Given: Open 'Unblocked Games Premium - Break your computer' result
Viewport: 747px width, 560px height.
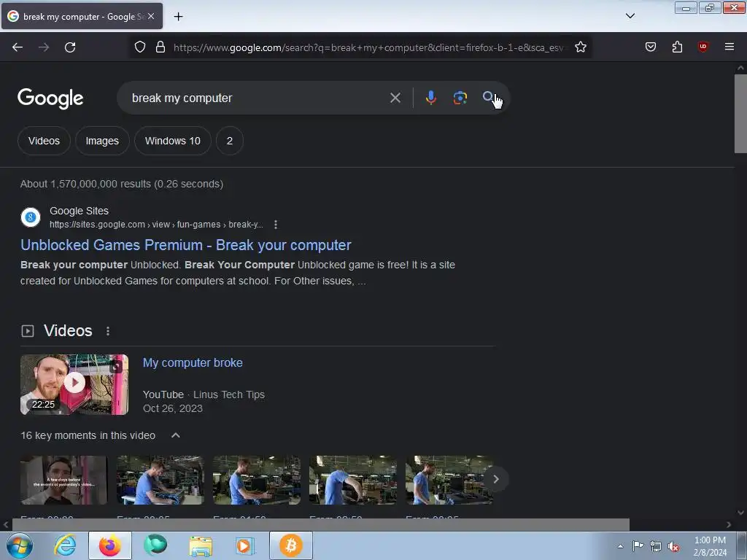Looking at the screenshot, I should click(186, 245).
